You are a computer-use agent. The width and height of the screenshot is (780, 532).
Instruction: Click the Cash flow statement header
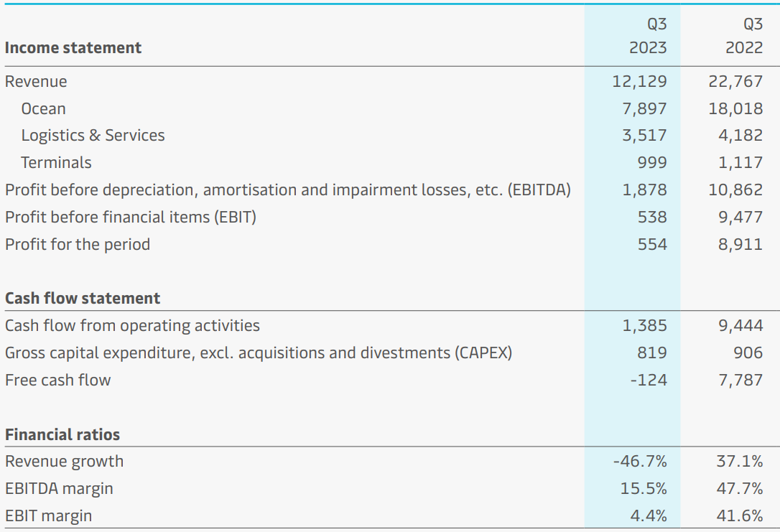click(x=83, y=299)
